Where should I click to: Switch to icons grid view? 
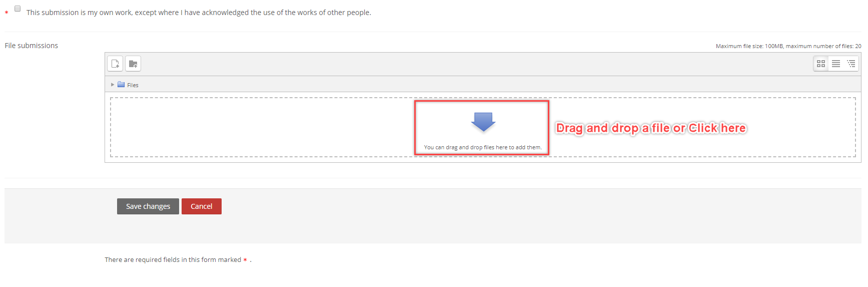821,64
